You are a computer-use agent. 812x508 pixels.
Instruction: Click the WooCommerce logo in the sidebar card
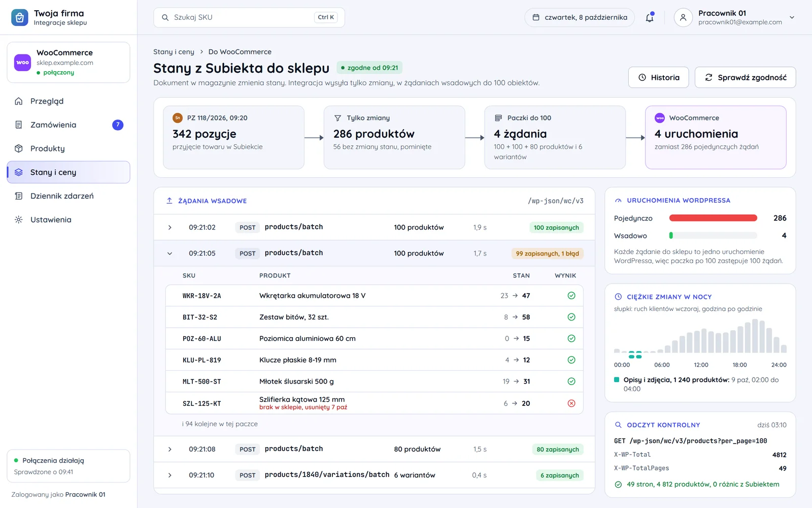pyautogui.click(x=22, y=62)
